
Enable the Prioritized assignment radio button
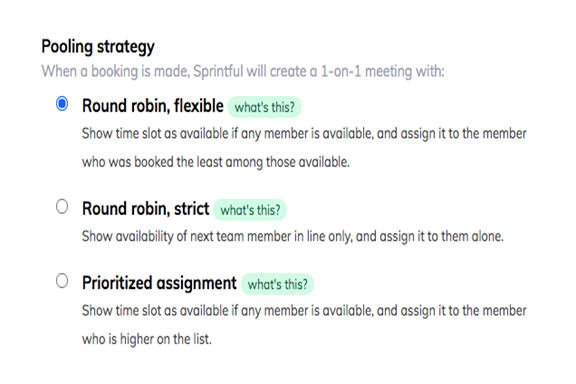pos(62,281)
